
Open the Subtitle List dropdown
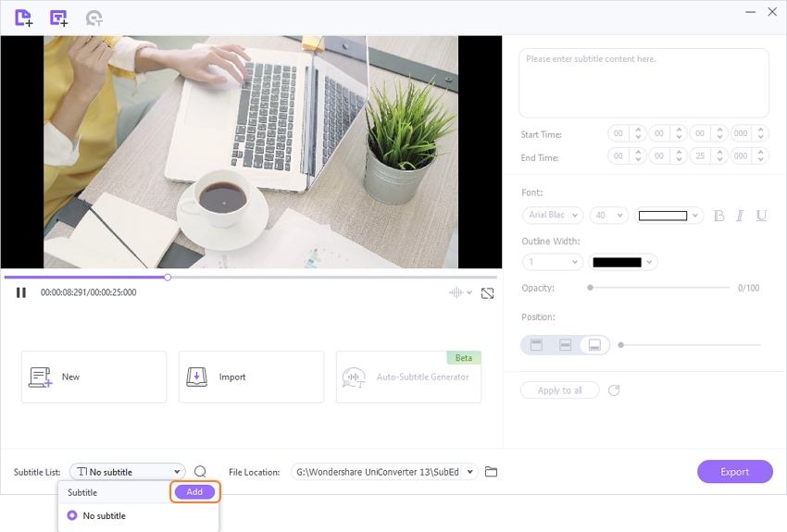pyautogui.click(x=128, y=472)
